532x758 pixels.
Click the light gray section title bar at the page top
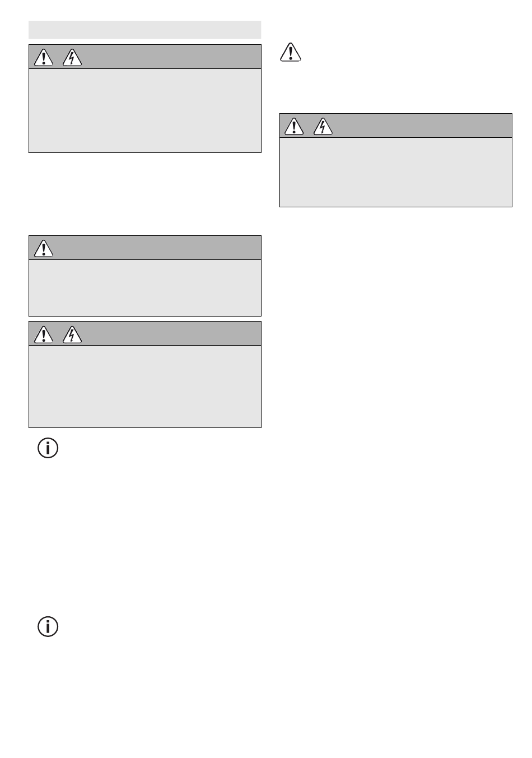pos(145,30)
